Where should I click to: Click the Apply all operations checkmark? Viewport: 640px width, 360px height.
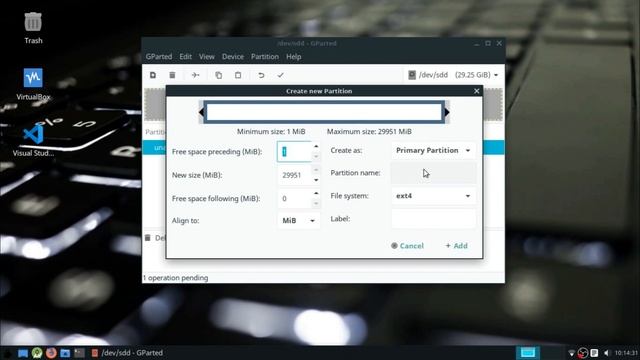[x=280, y=75]
